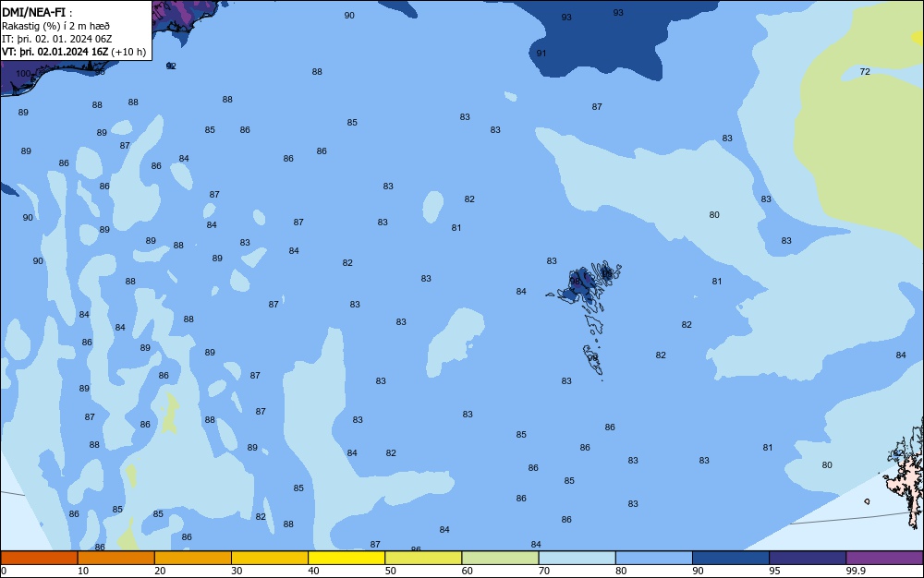Click the "72" humidity value on the map
Image resolution: width=924 pixels, height=578 pixels.
(x=865, y=72)
